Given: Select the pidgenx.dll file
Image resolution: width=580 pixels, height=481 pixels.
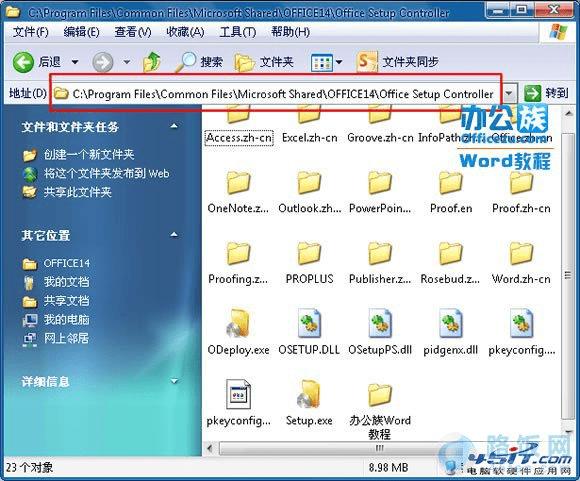Looking at the screenshot, I should click(x=451, y=332).
